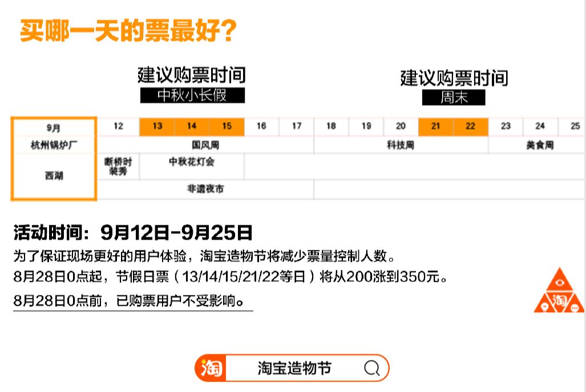The image size is (586, 392).
Task: Select the highlighted date 21
Action: [437, 127]
